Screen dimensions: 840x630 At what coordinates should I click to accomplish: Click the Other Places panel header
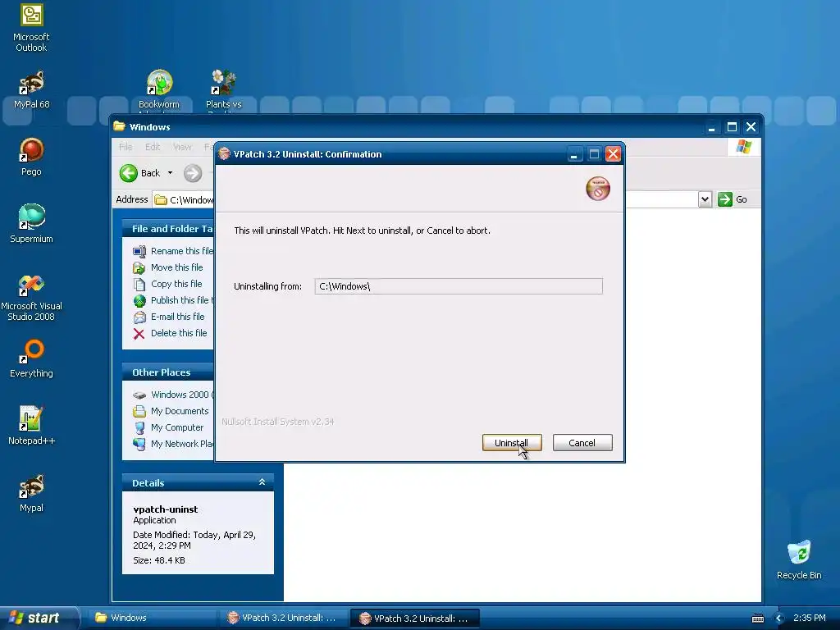pyautogui.click(x=167, y=372)
